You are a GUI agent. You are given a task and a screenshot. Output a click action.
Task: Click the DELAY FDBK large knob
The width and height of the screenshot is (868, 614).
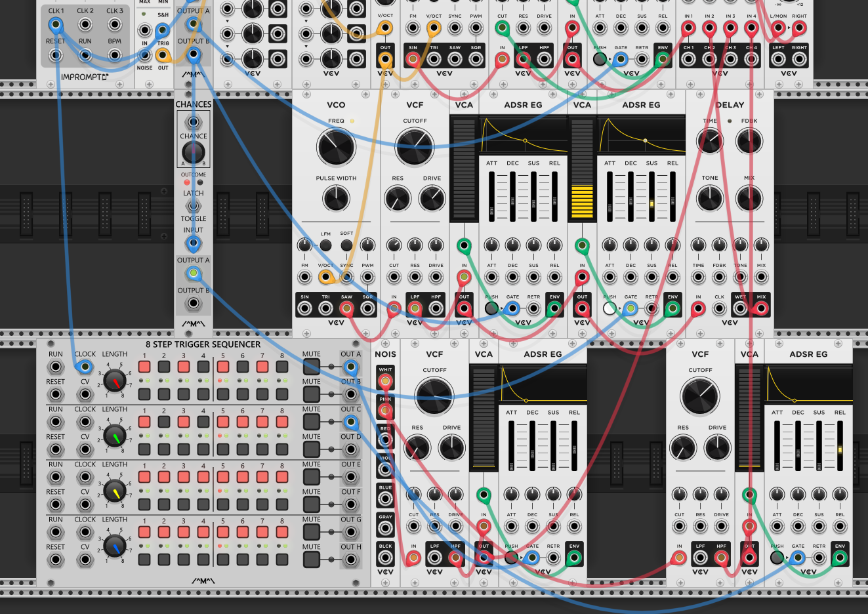click(x=749, y=140)
